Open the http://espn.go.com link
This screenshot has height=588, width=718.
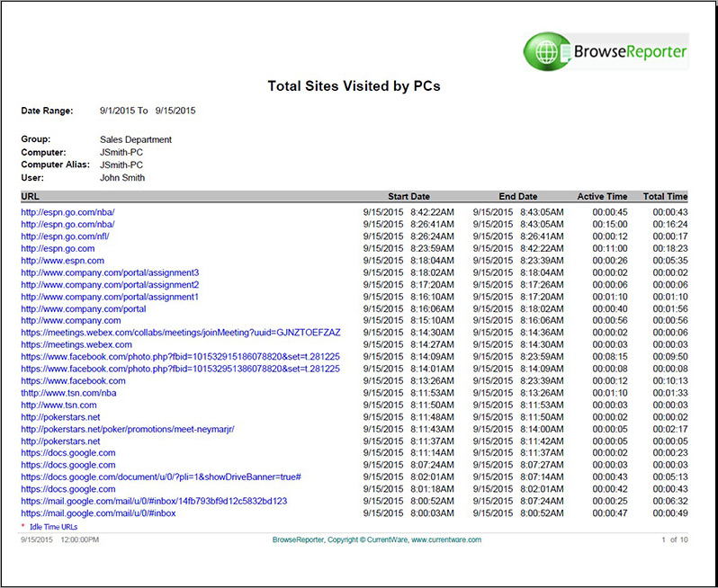[58, 248]
